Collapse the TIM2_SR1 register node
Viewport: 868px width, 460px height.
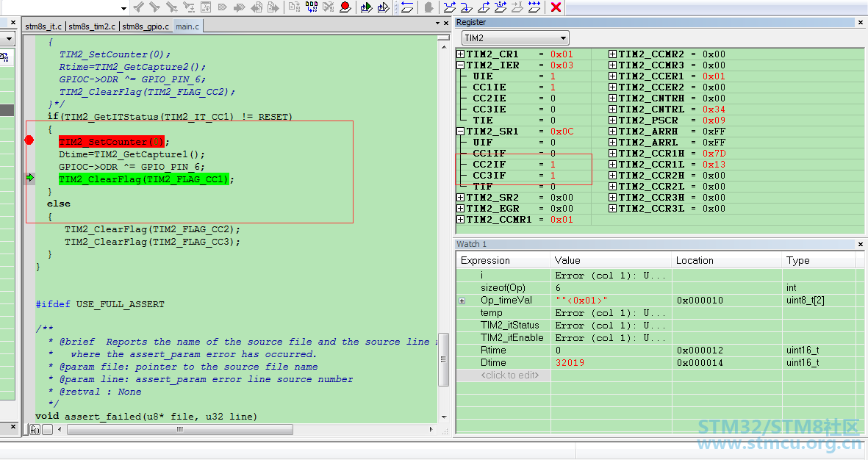460,132
